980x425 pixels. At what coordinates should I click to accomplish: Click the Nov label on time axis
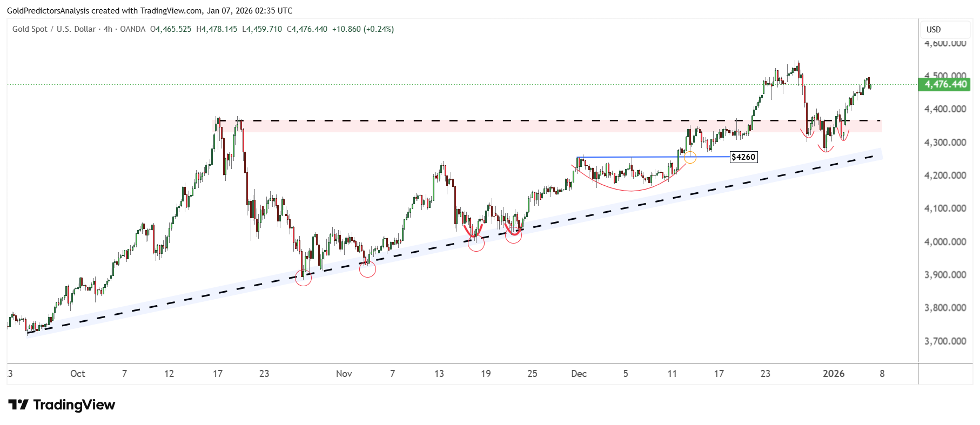(x=344, y=374)
